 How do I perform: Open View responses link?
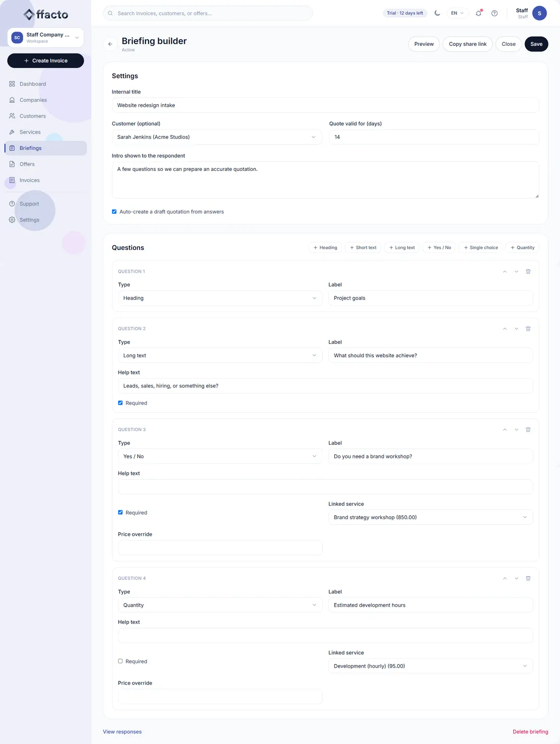[x=122, y=732]
